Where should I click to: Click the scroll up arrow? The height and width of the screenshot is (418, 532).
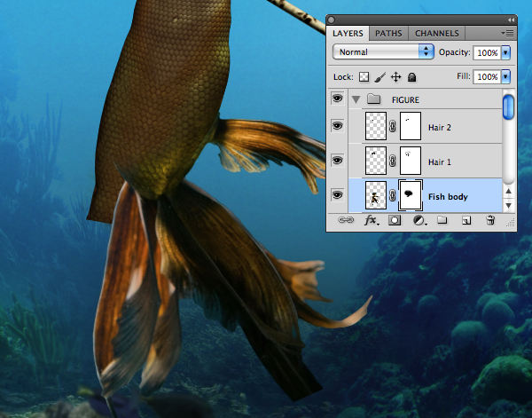tap(508, 191)
